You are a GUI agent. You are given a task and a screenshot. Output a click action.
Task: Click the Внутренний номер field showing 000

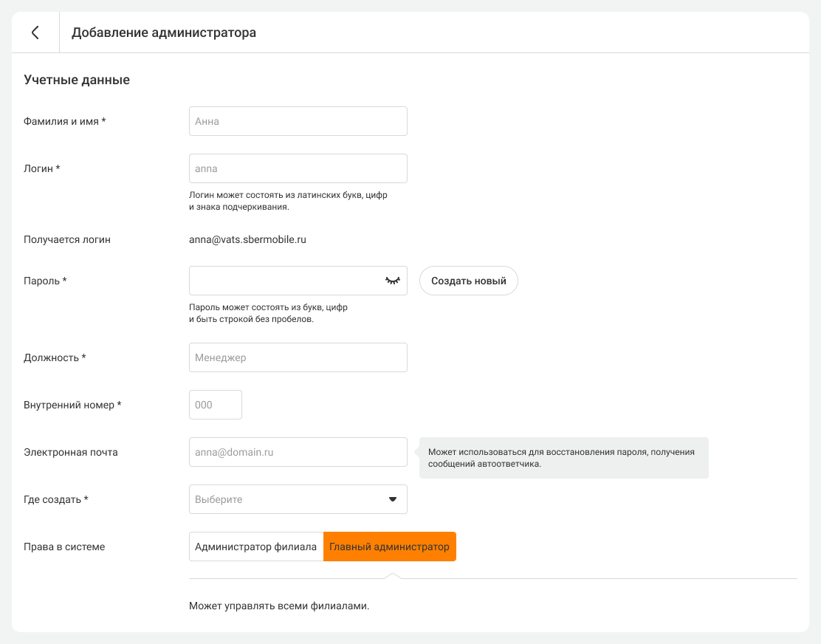click(x=215, y=405)
